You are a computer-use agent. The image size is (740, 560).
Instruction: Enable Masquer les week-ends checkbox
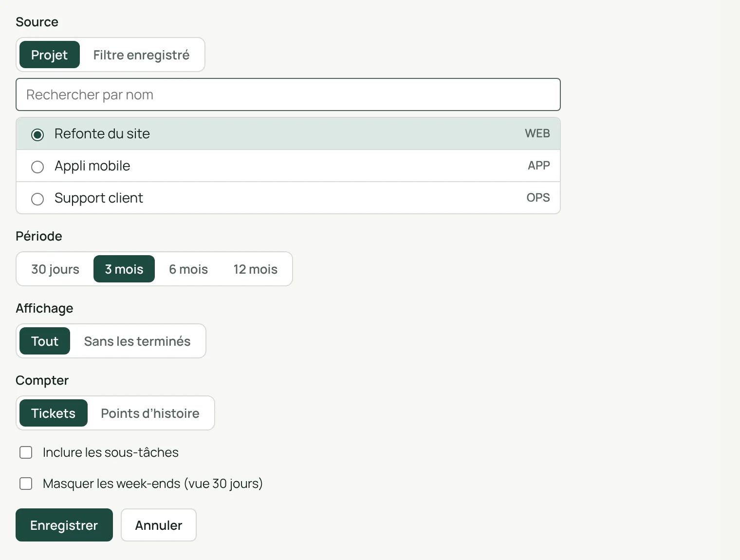pyautogui.click(x=26, y=484)
